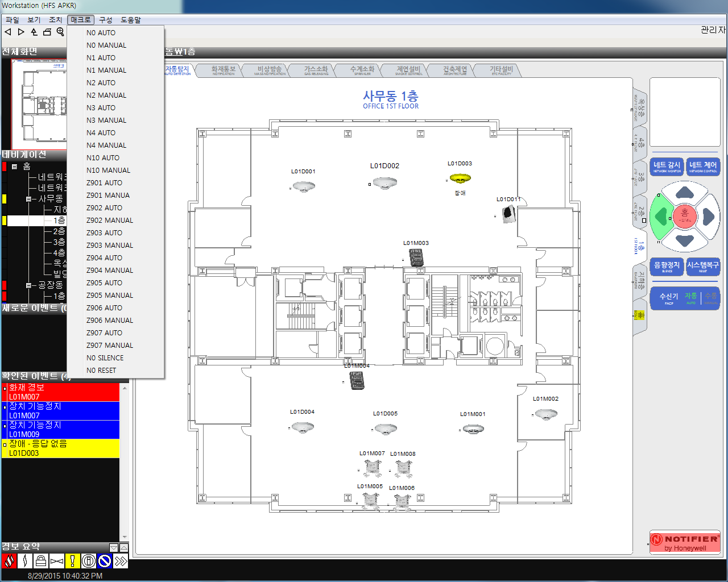
Task: Click the yellow trouble exclamation icon
Action: point(72,562)
